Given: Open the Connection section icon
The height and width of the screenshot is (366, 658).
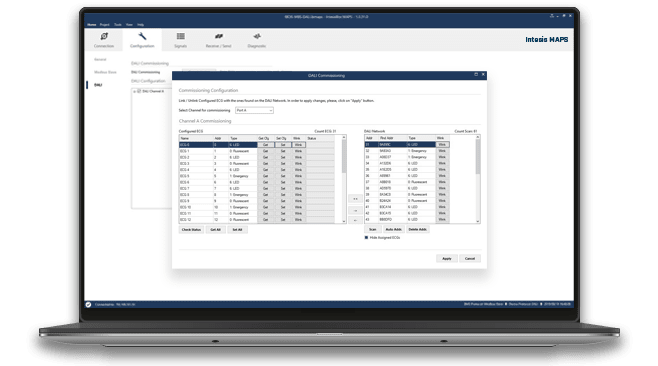Looking at the screenshot, I should pos(104,36).
